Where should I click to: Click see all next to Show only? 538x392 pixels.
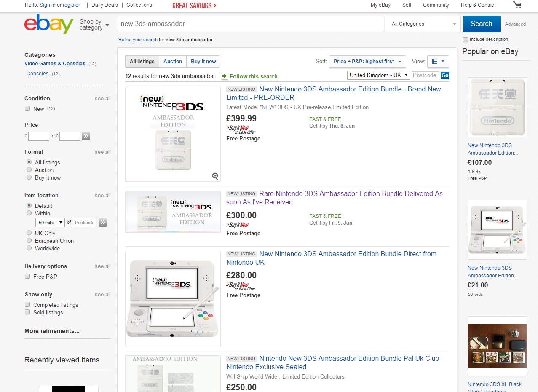[x=103, y=295]
